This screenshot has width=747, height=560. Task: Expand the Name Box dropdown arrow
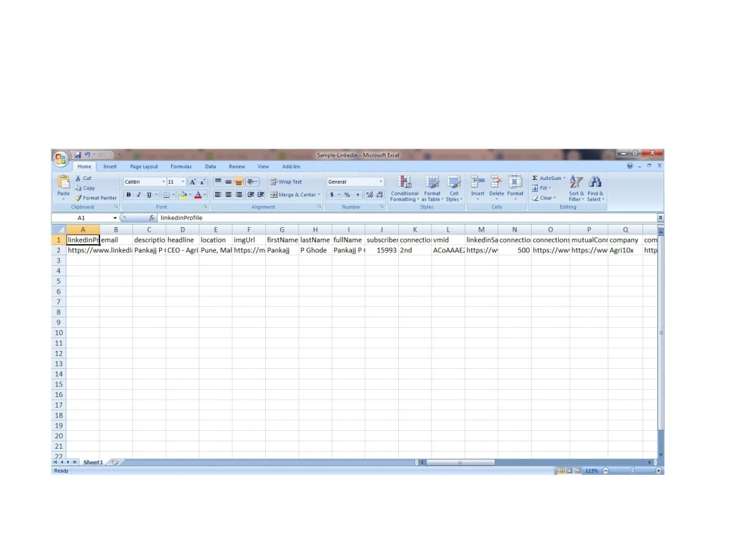[x=115, y=218]
